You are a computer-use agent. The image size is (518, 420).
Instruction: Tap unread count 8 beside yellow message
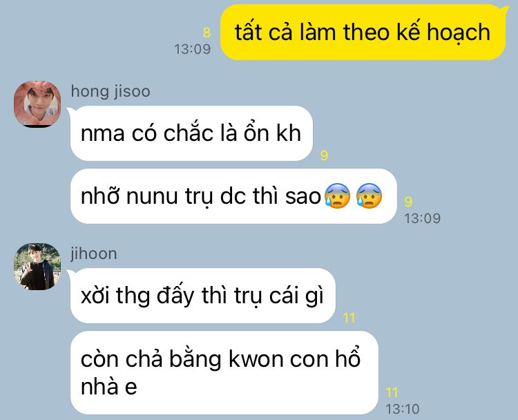click(x=207, y=32)
